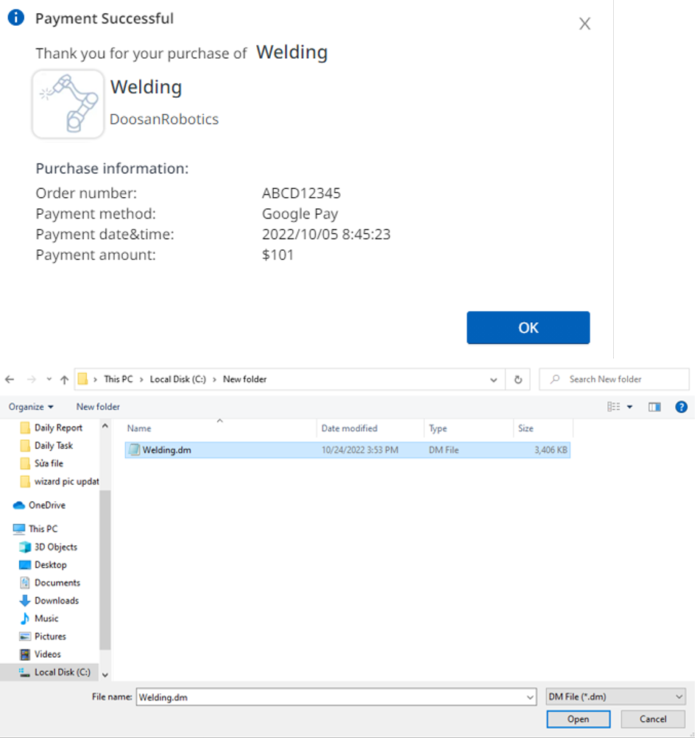700x738 pixels.
Task: Select This PC in the address path
Action: pyautogui.click(x=119, y=379)
